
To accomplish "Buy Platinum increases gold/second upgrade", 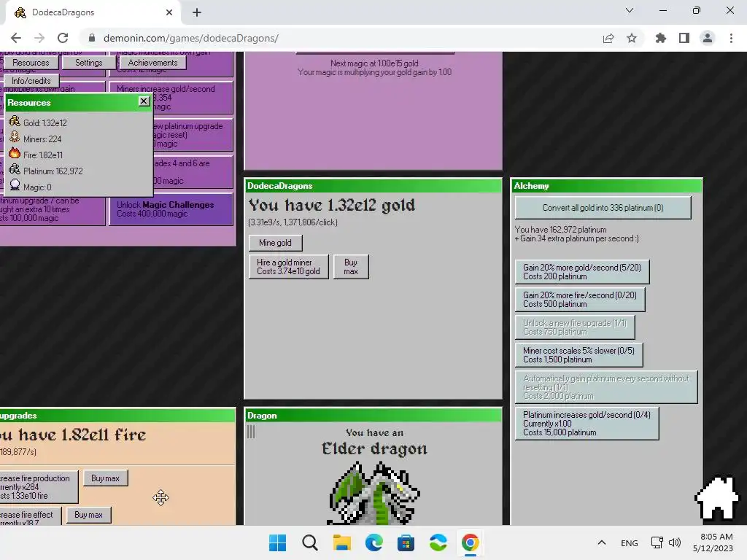I will (x=587, y=424).
